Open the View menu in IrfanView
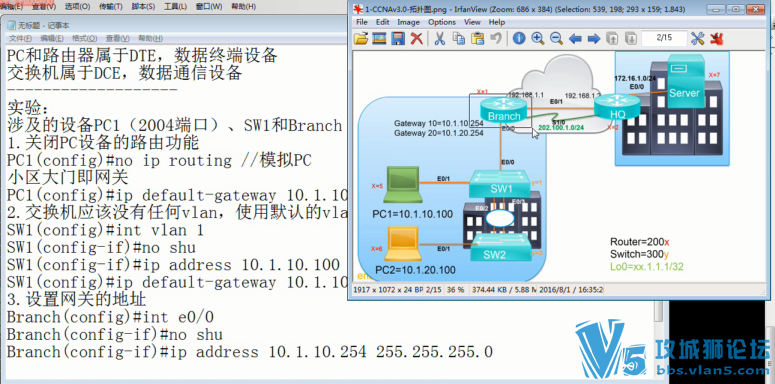 tap(472, 22)
